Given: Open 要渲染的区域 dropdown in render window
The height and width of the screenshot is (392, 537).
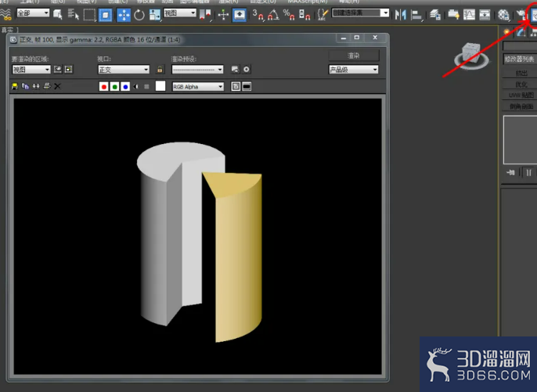Looking at the screenshot, I should click(31, 70).
